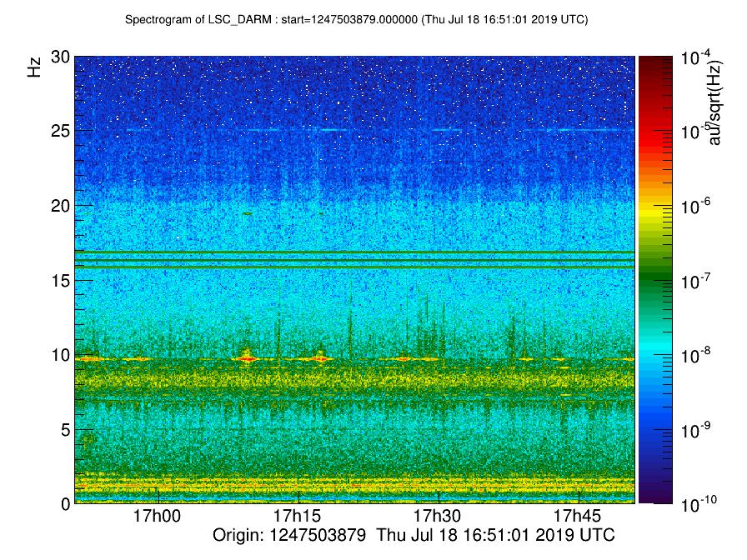Click the 5 Hz y-axis tick label
The height and width of the screenshot is (560, 747).
[x=63, y=429]
